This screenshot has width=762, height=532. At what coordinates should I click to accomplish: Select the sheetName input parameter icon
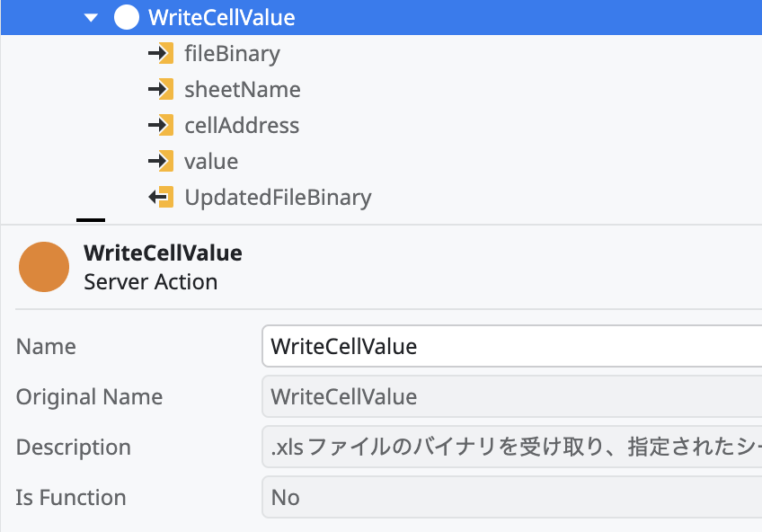click(162, 89)
